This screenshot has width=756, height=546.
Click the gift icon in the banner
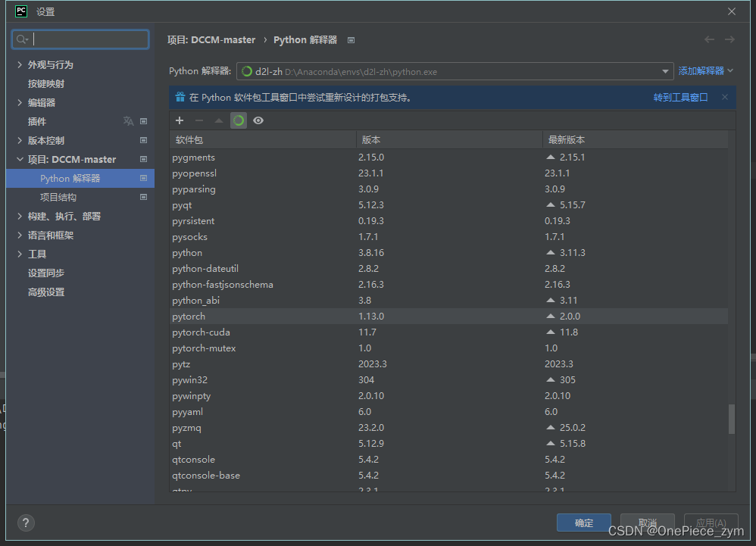pyautogui.click(x=180, y=98)
